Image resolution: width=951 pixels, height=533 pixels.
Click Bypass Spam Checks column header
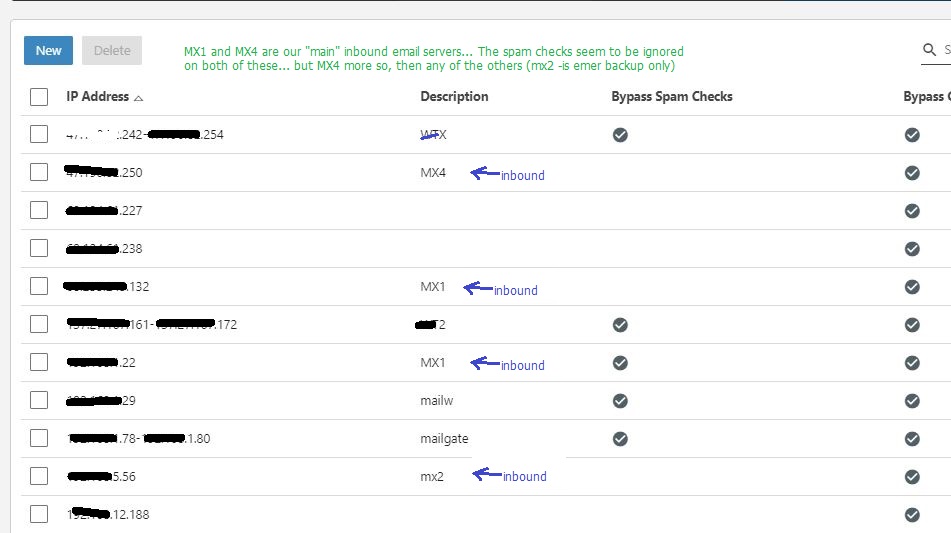pos(672,97)
